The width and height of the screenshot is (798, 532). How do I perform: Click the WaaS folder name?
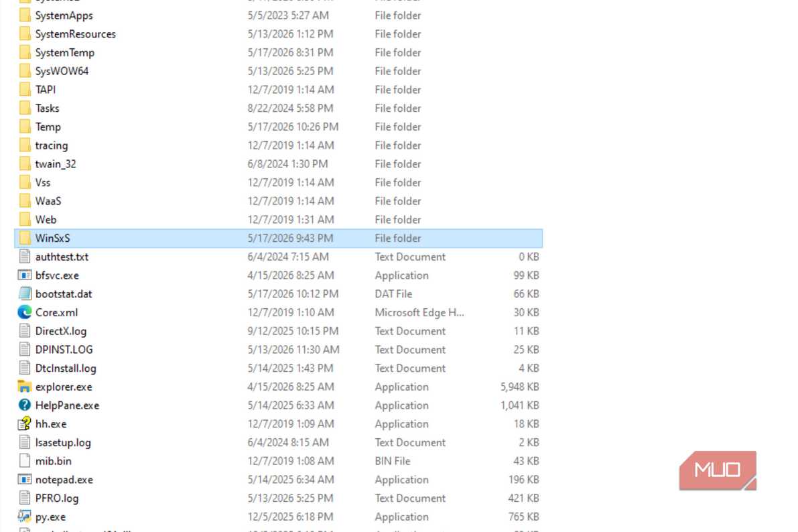[x=48, y=201]
